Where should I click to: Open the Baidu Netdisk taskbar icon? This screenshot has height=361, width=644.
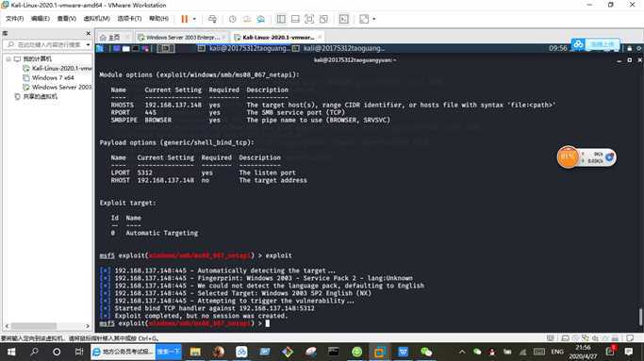(x=241, y=352)
